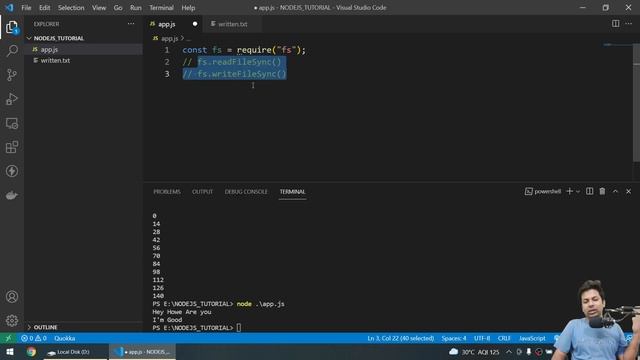Open the Source Control view

pos(12,75)
